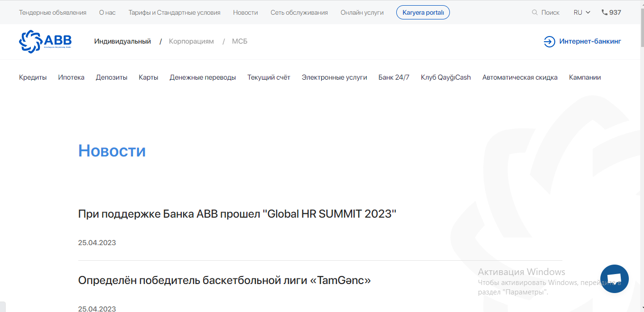
Task: Click the Интернет-банкинг arrow icon
Action: tap(549, 42)
